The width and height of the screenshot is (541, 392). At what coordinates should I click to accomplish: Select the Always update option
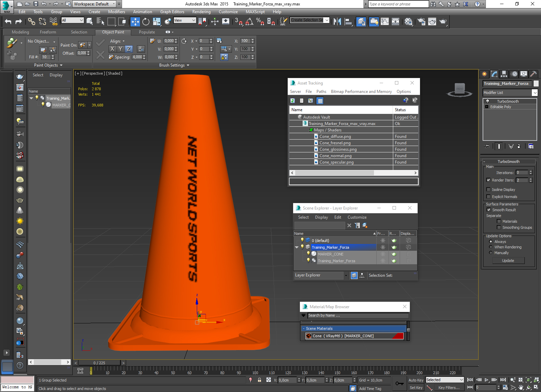click(x=491, y=242)
